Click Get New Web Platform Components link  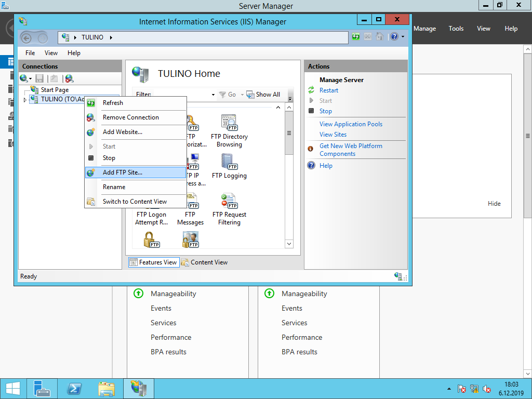point(351,150)
